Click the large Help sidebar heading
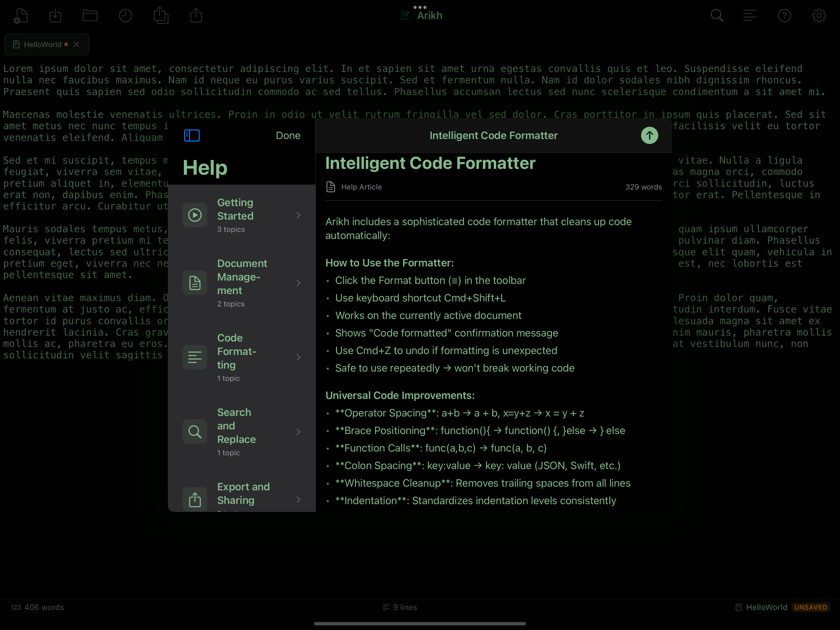This screenshot has width=840, height=630. pos(205,168)
